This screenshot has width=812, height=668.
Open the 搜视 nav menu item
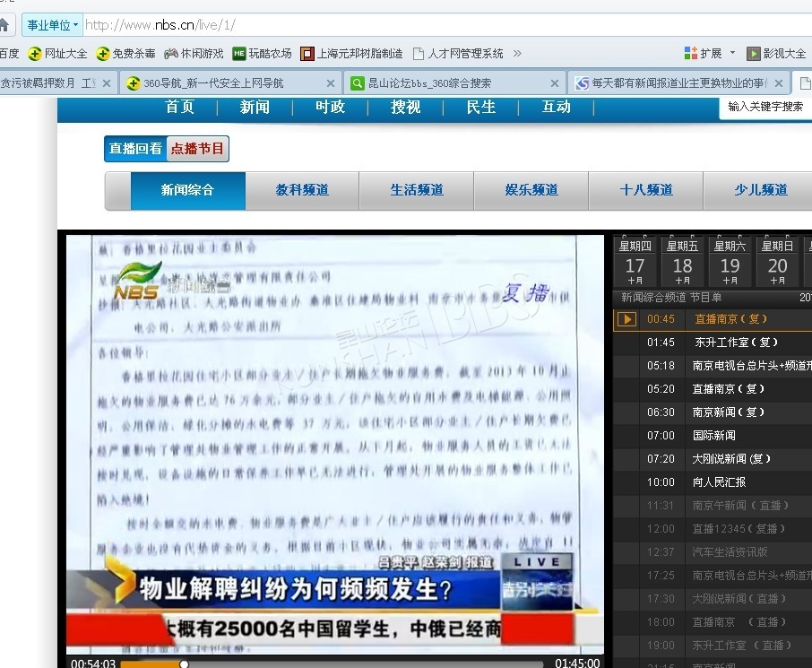(x=405, y=107)
